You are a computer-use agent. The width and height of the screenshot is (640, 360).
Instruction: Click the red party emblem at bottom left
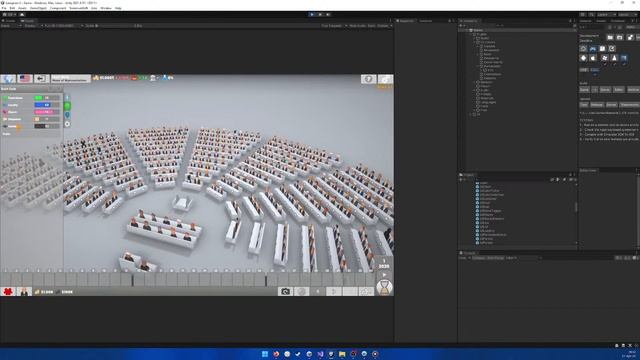[x=8, y=291]
